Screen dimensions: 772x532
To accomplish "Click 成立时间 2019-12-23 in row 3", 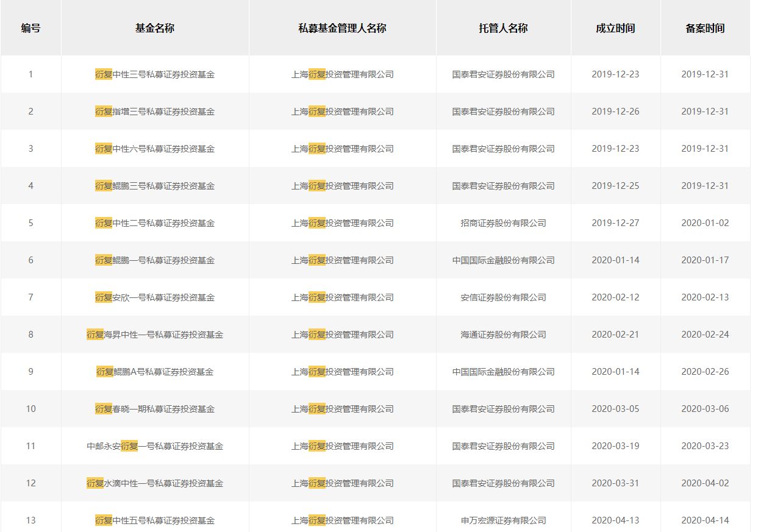I will (615, 149).
